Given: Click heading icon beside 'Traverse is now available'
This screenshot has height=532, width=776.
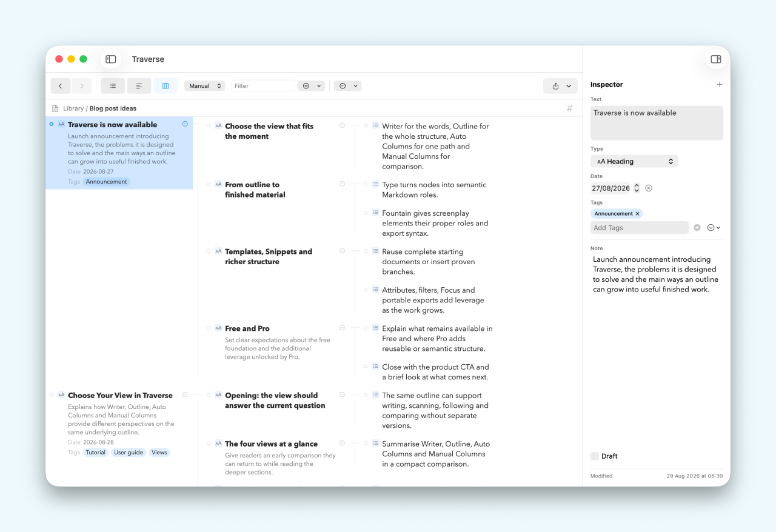Looking at the screenshot, I should click(x=61, y=124).
